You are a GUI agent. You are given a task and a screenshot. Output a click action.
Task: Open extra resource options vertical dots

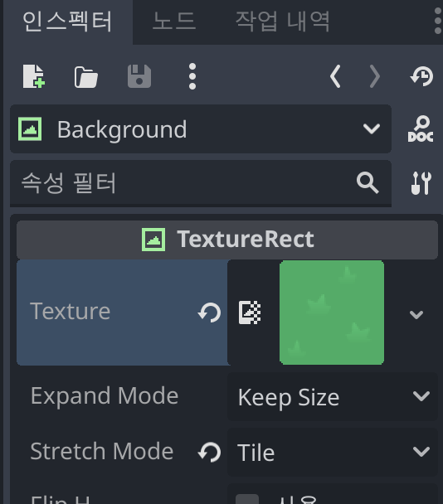click(x=192, y=76)
